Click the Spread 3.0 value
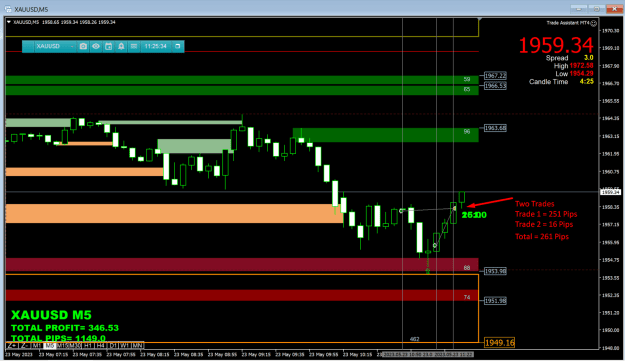 point(588,58)
